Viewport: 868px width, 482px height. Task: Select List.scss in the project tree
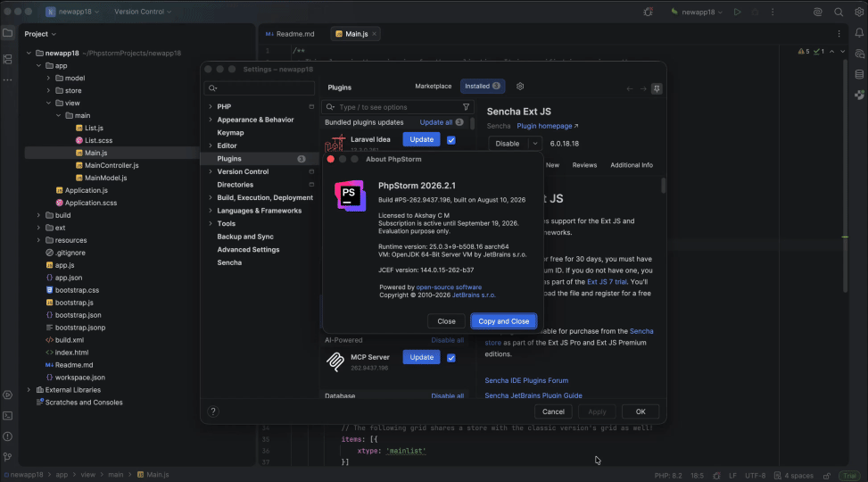tap(98, 140)
